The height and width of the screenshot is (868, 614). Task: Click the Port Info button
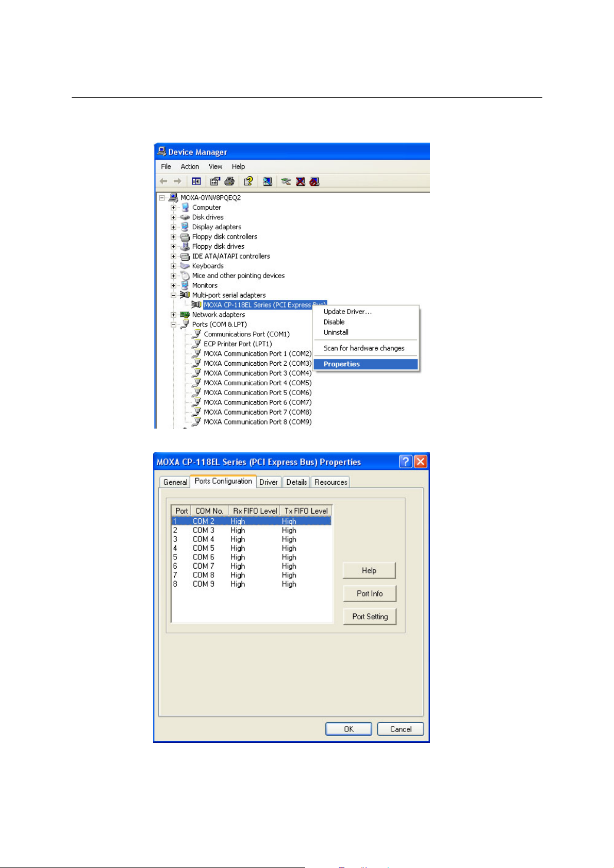click(x=370, y=593)
